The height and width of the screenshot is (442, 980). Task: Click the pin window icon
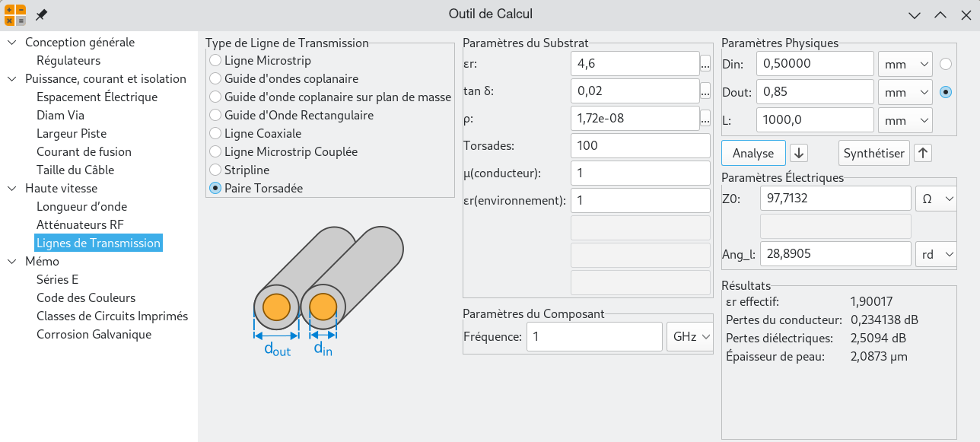pos(41,14)
